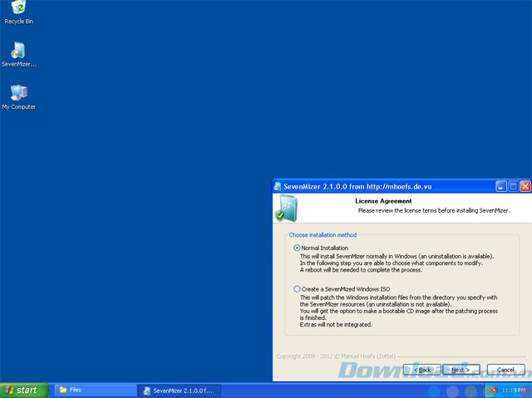The height and width of the screenshot is (398, 532).
Task: Minimize the SevenMizer installer window
Action: [501, 187]
